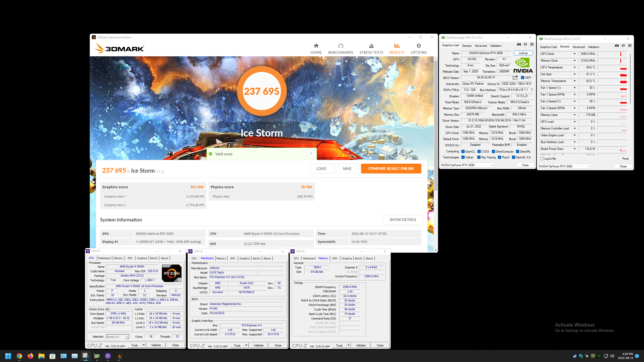Image resolution: width=644 pixels, height=362 pixels.
Task: Open Tools dropdown arrow in first CPU-Z window
Action: point(144,345)
